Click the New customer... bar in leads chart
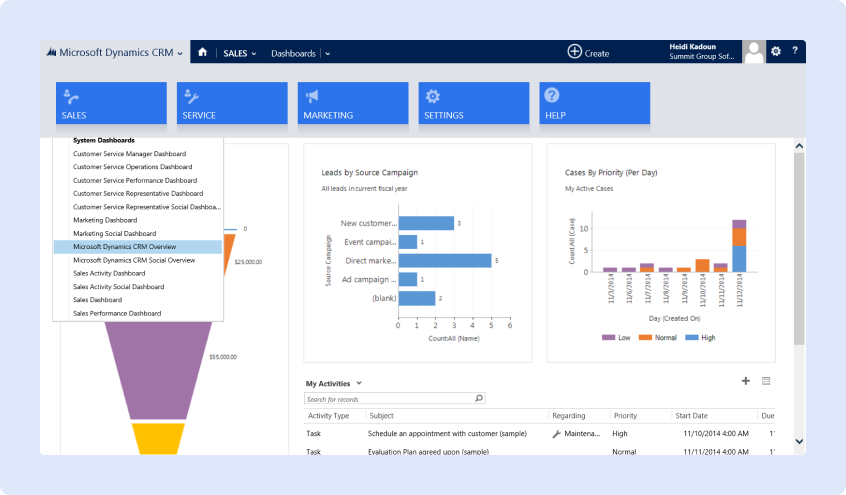 pyautogui.click(x=426, y=223)
